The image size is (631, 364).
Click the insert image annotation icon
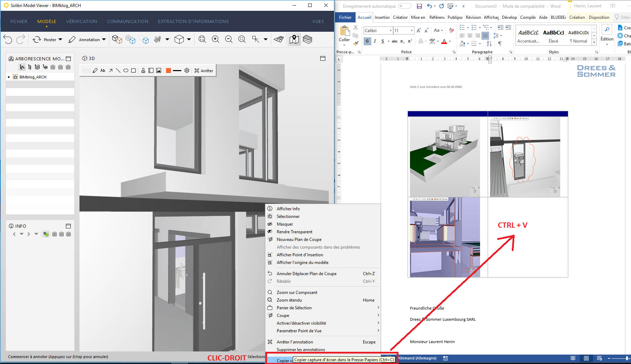pos(159,70)
